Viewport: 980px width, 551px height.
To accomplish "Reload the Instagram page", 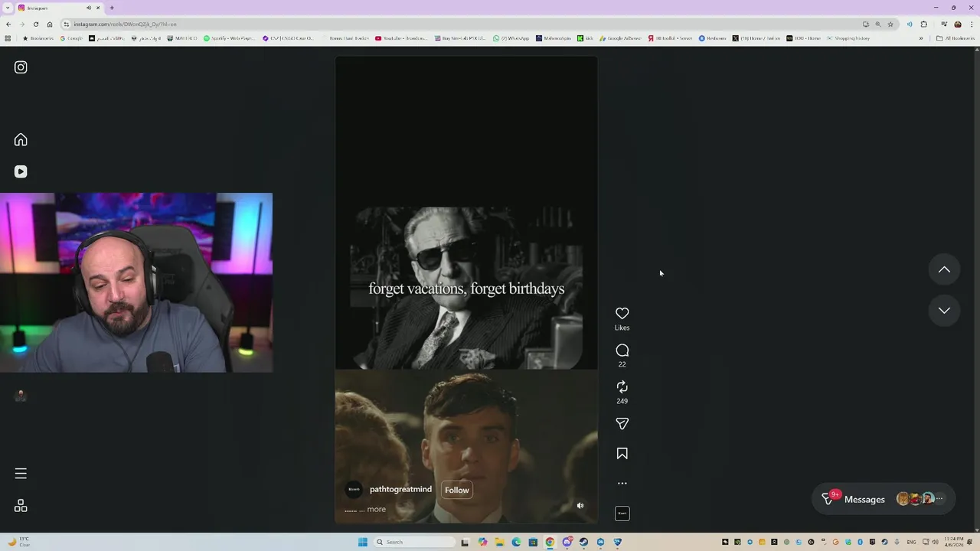I will (x=36, y=24).
